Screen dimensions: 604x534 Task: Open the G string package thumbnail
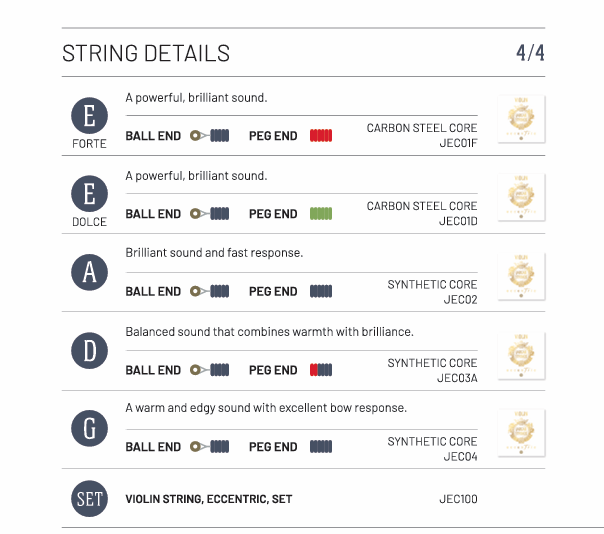521,434
